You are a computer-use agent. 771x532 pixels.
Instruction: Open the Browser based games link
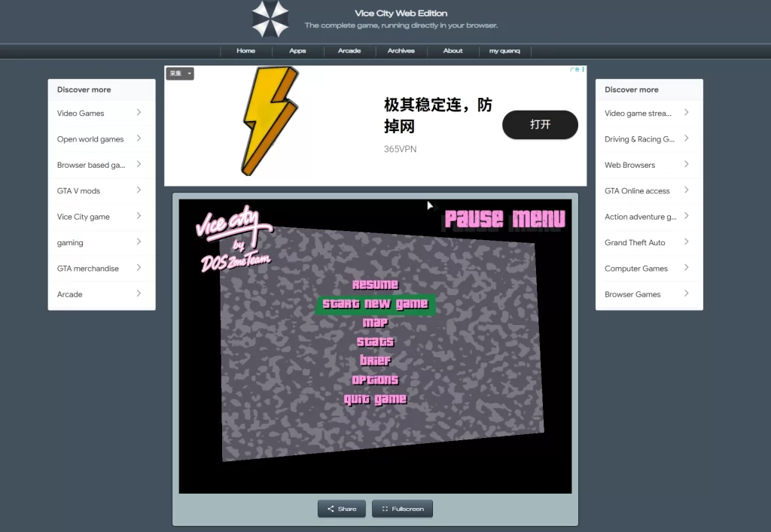click(x=91, y=165)
